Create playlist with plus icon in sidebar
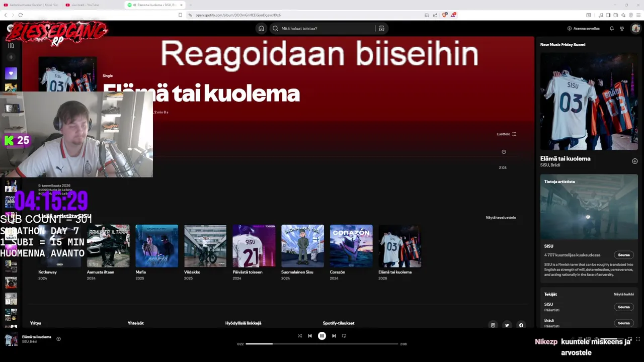 tap(11, 57)
